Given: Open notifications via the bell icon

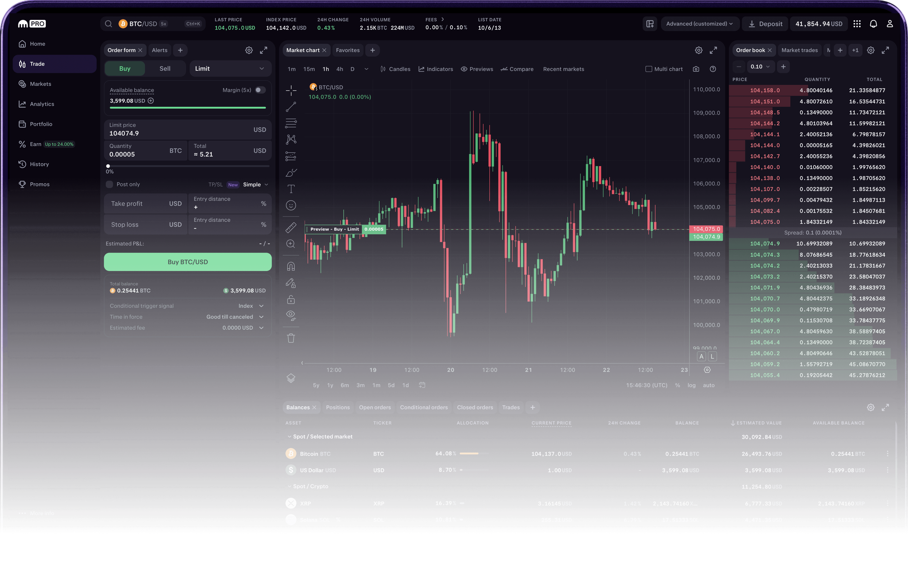Looking at the screenshot, I should click(x=873, y=23).
